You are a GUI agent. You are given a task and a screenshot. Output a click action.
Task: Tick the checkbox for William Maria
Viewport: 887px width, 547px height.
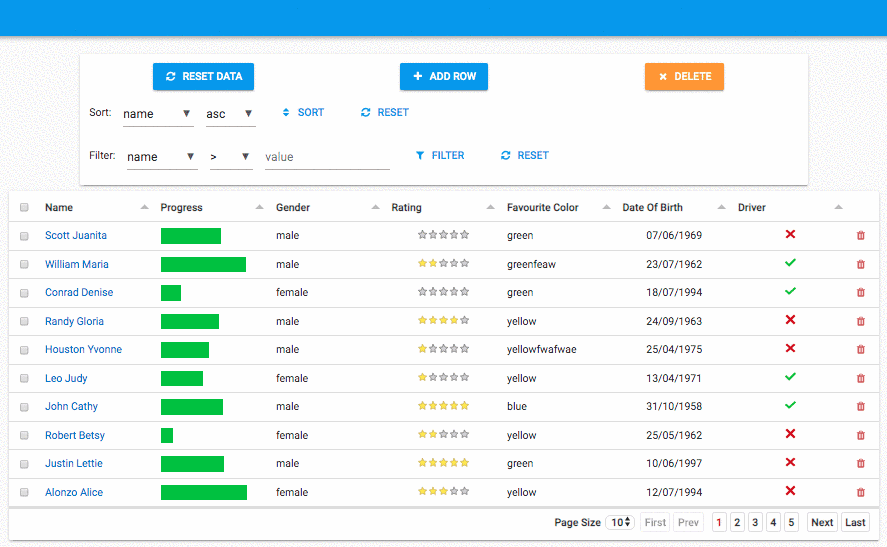pyautogui.click(x=24, y=264)
